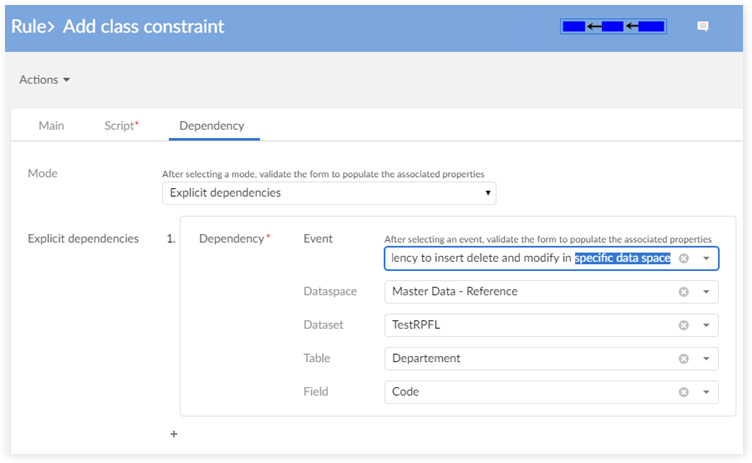Expand the Event dropdown arrow
The width and height of the screenshot is (752, 463).
click(706, 258)
